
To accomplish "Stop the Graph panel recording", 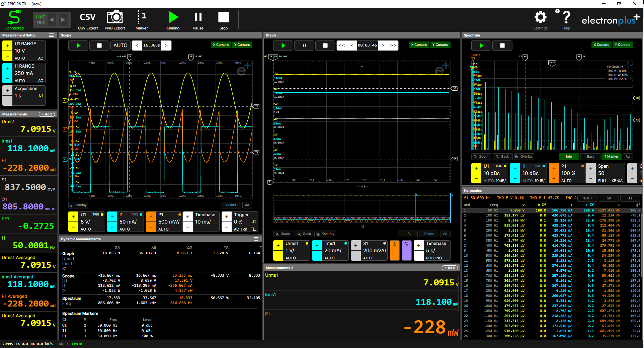I will pos(325,46).
